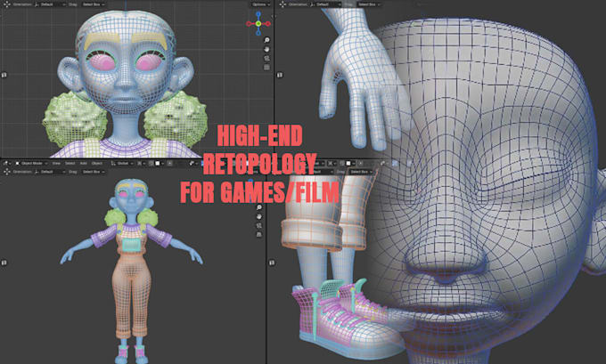Toggle the snap magnet icon in the full-body header
The height and width of the screenshot is (364, 606).
151,163
